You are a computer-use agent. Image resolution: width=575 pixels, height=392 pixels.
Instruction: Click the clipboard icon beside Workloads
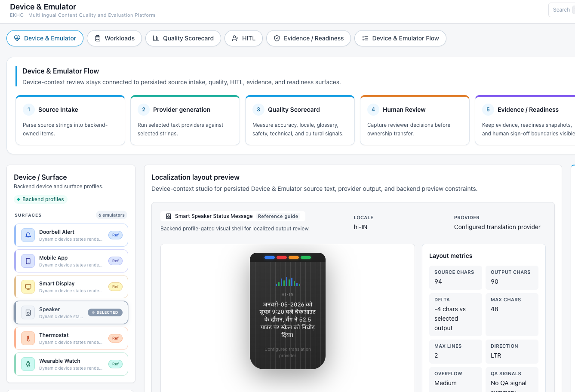pyautogui.click(x=98, y=38)
